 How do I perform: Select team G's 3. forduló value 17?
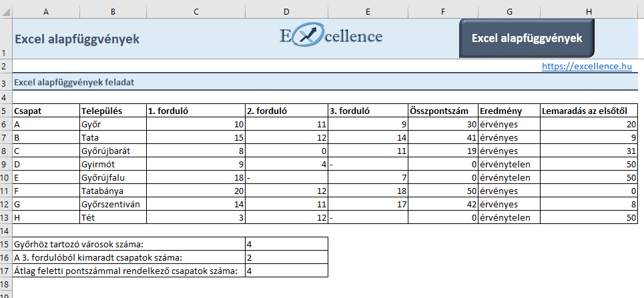coord(368,205)
